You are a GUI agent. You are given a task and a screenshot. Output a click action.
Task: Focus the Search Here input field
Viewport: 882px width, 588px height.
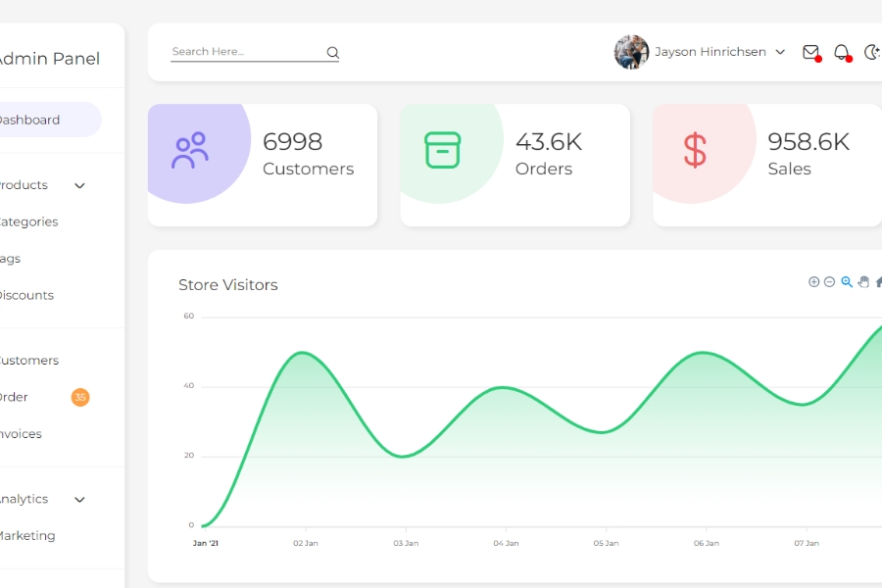click(x=245, y=52)
